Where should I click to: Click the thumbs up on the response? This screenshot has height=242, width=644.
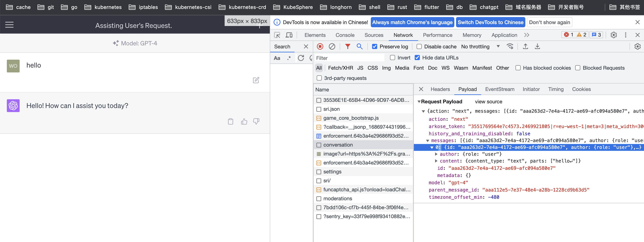[244, 121]
